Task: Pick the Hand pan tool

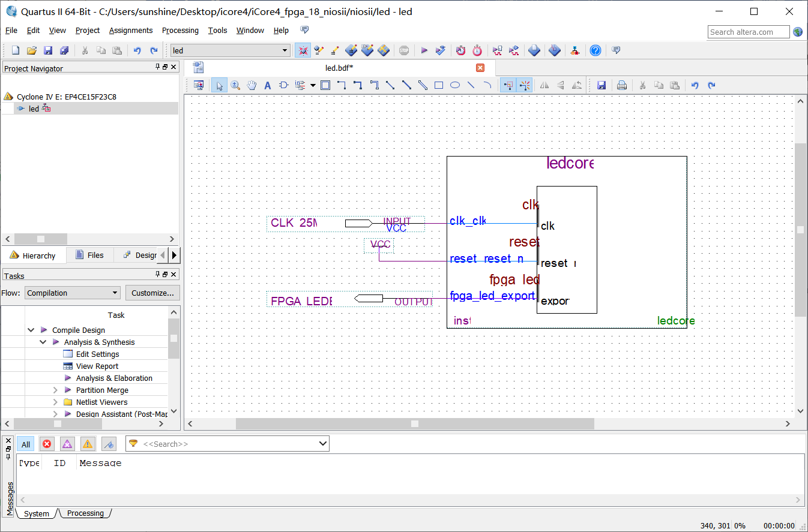Action: coord(252,85)
